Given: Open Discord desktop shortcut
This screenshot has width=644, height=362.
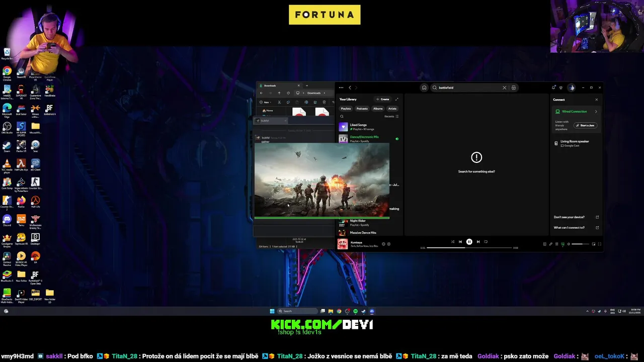Looking at the screenshot, I should 7,220.
